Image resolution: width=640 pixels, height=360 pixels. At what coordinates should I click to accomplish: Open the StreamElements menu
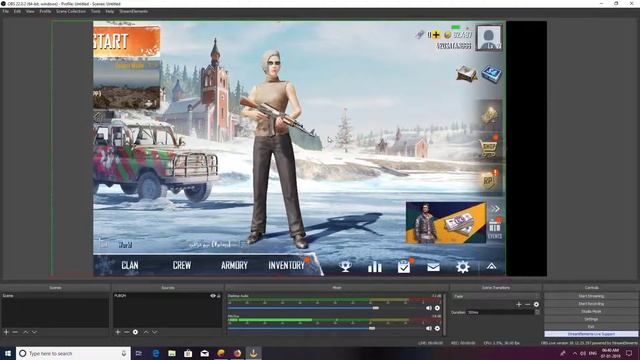133,11
